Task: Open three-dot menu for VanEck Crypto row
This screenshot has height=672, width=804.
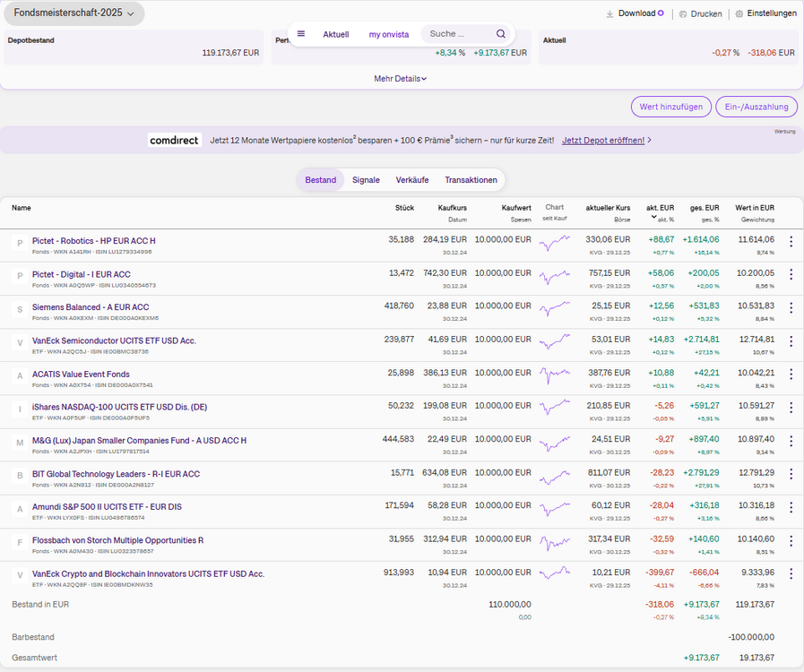Action: pos(791,574)
